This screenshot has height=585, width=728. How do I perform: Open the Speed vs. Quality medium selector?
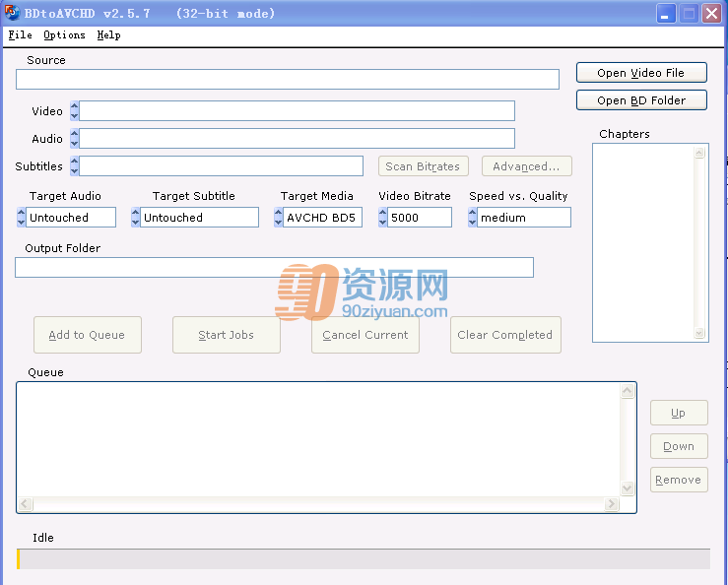coord(524,218)
